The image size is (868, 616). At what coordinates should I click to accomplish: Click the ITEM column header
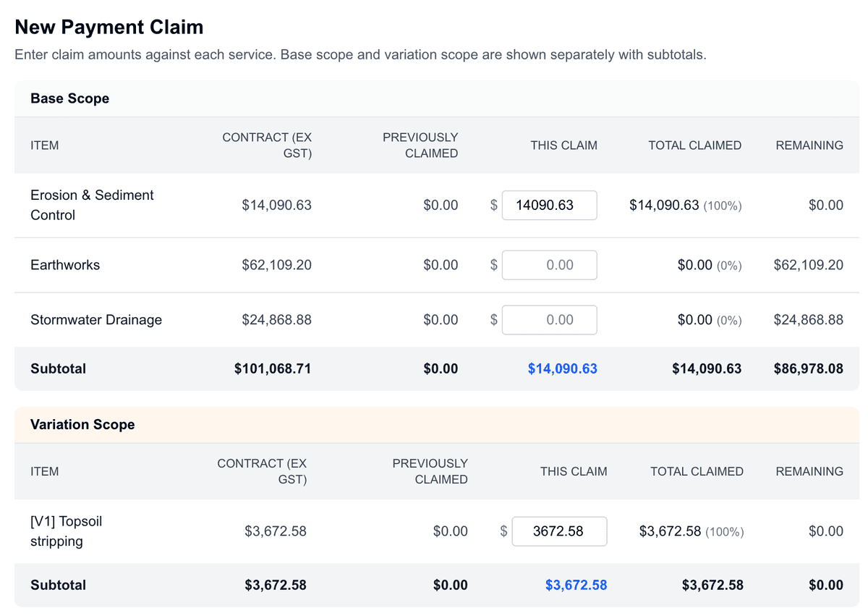(x=45, y=145)
